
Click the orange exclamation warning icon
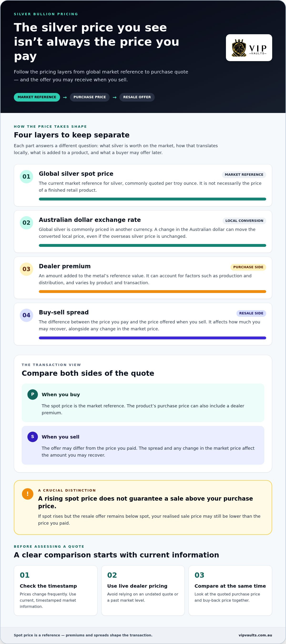tap(28, 494)
